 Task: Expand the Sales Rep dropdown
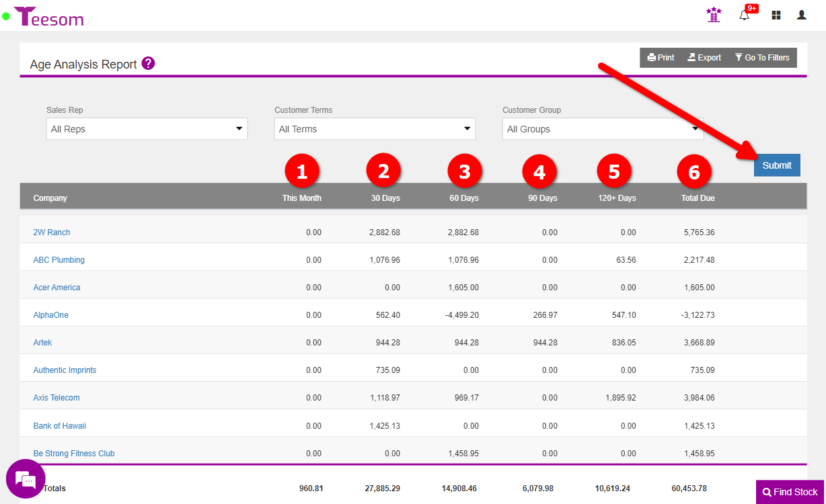pyautogui.click(x=147, y=129)
